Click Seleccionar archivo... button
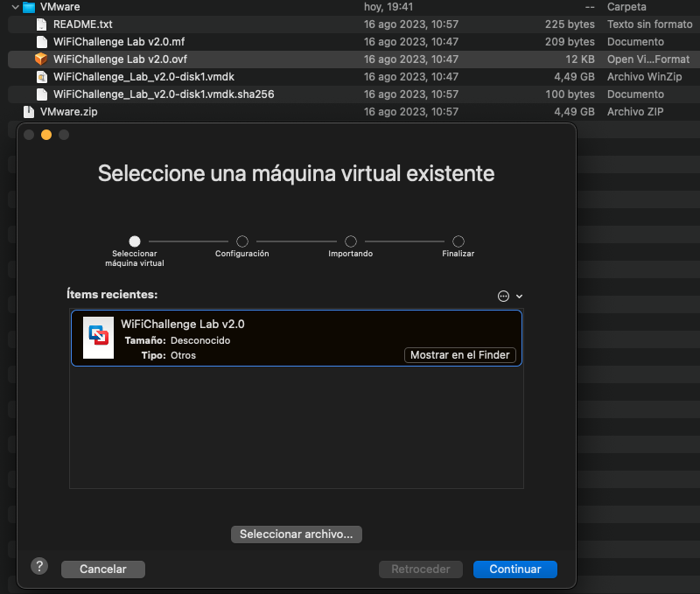Image resolution: width=700 pixels, height=594 pixels. point(297,535)
